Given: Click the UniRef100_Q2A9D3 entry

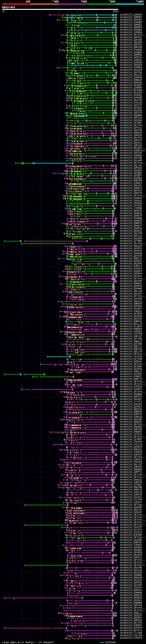Looking at the screenshot, I should (131, 170).
